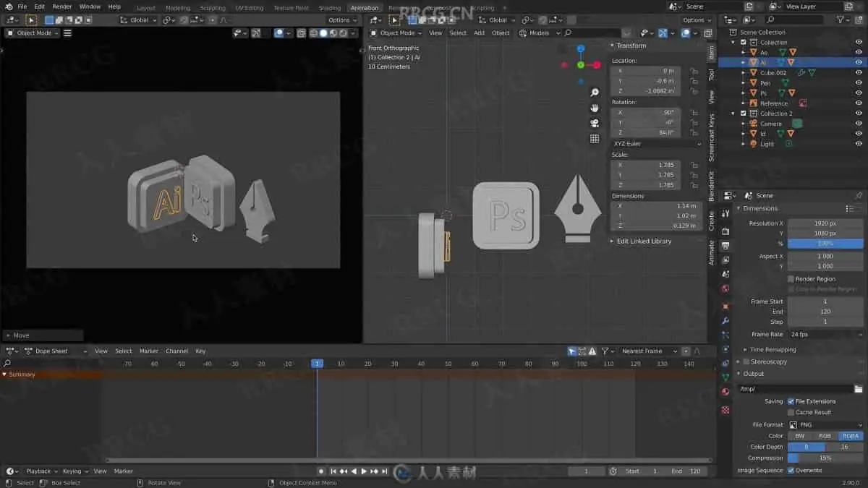Select RGB color mode button

click(825, 436)
